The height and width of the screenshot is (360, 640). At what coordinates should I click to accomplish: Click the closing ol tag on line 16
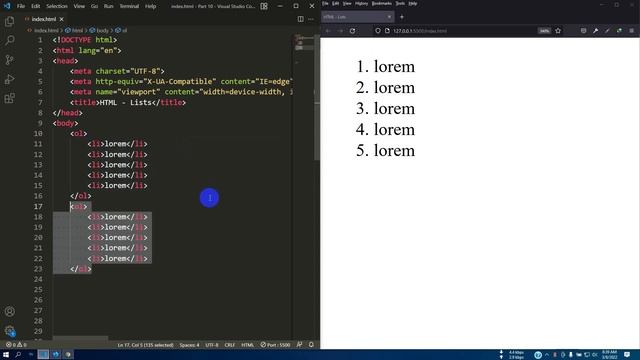tap(80, 196)
